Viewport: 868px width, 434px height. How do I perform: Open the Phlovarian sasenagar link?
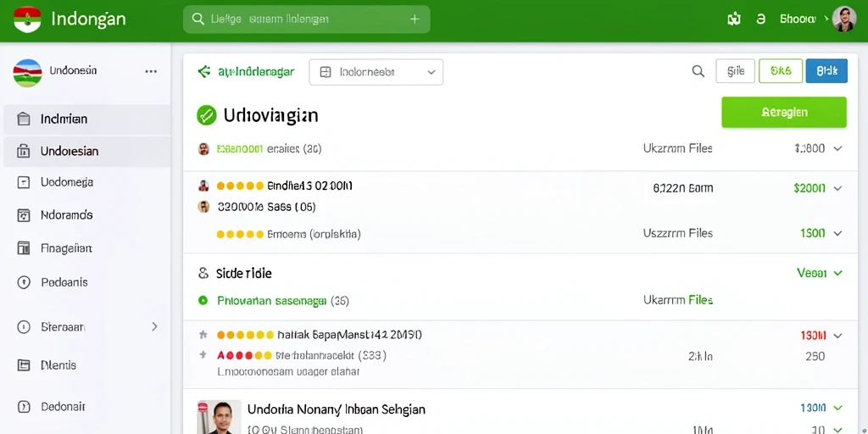click(272, 301)
